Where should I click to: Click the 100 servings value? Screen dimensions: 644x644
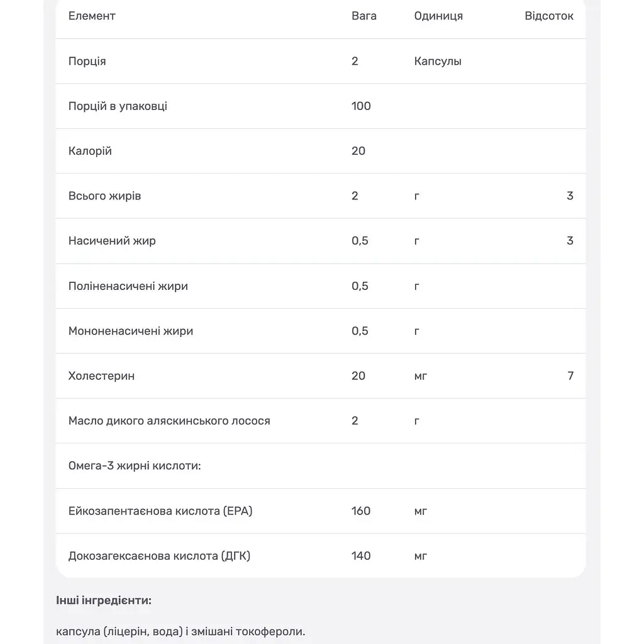(361, 106)
